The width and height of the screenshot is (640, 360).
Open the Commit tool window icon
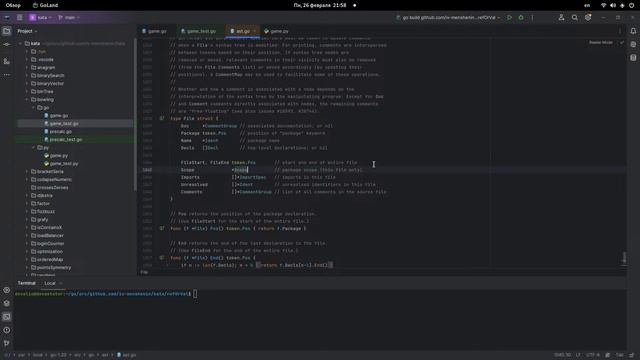click(x=7, y=44)
